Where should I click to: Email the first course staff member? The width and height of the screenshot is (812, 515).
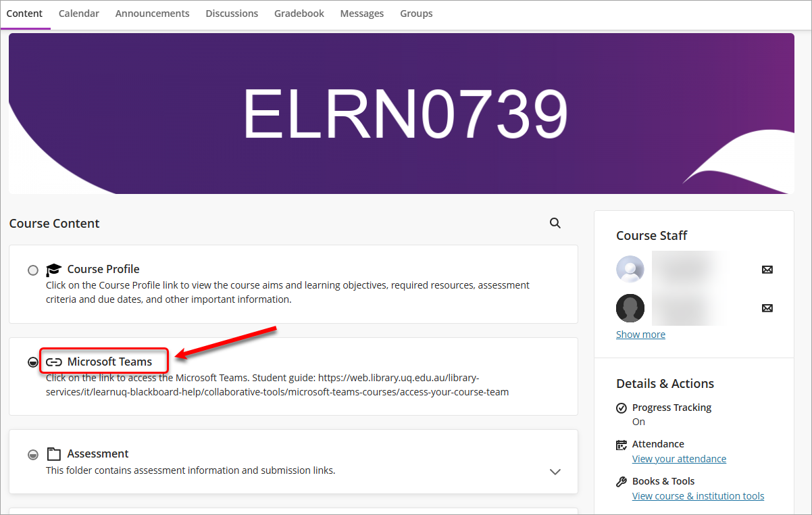767,270
